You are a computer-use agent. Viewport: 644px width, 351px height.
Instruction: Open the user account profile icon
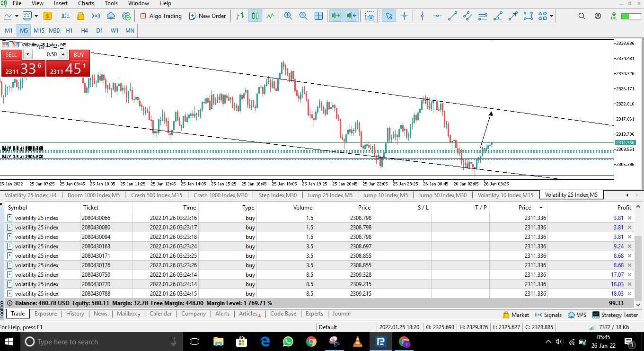pos(598,16)
